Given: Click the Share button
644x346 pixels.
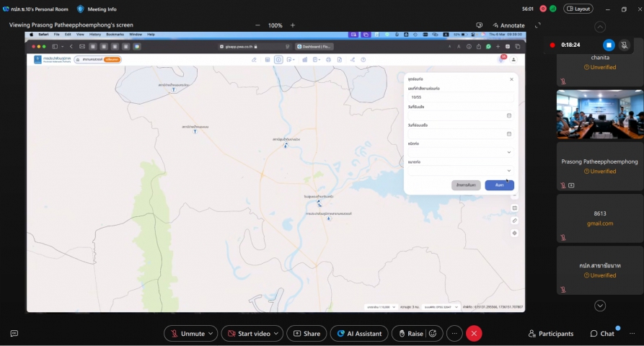Looking at the screenshot, I should click(x=306, y=333).
